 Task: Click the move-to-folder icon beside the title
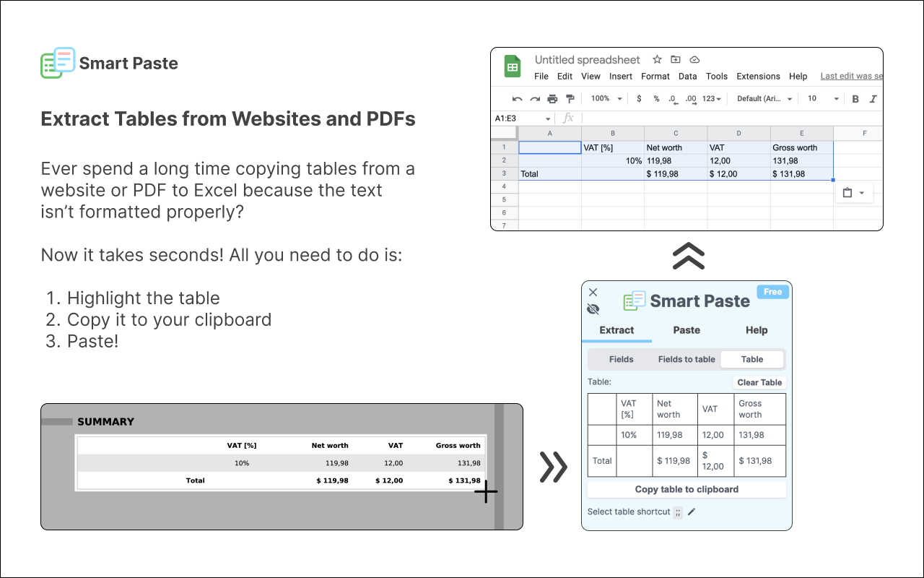[676, 60]
